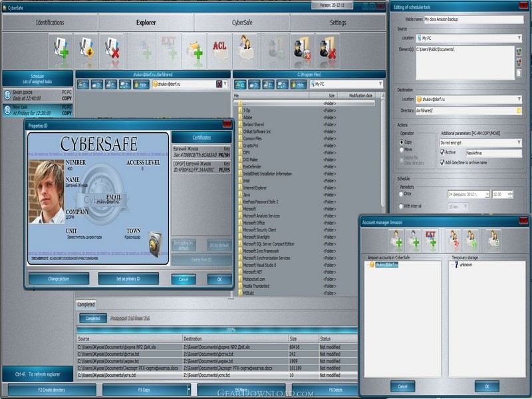Screen dimensions: 532x399
Task: Pause the Daily at 12:40:00 scheduled task
Action: tap(7, 95)
